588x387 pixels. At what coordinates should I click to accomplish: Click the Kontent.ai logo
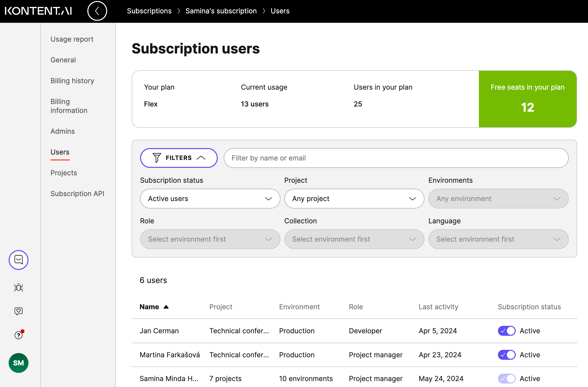(x=38, y=11)
